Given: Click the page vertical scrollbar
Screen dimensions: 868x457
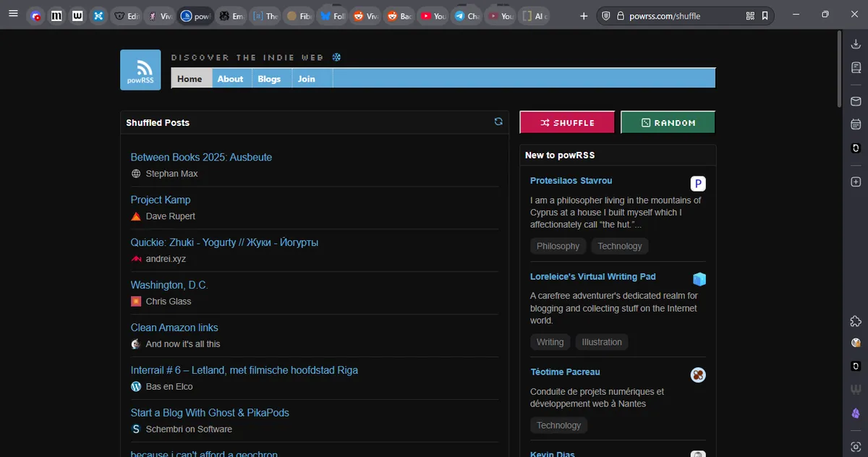Looking at the screenshot, I should (x=839, y=69).
